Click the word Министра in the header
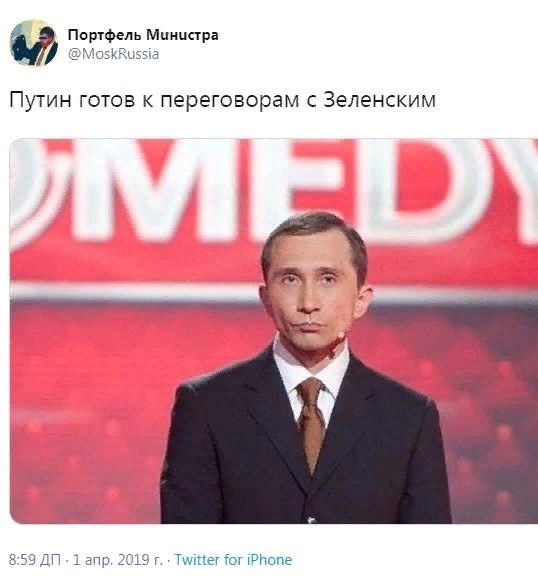538x583 pixels. (x=182, y=35)
